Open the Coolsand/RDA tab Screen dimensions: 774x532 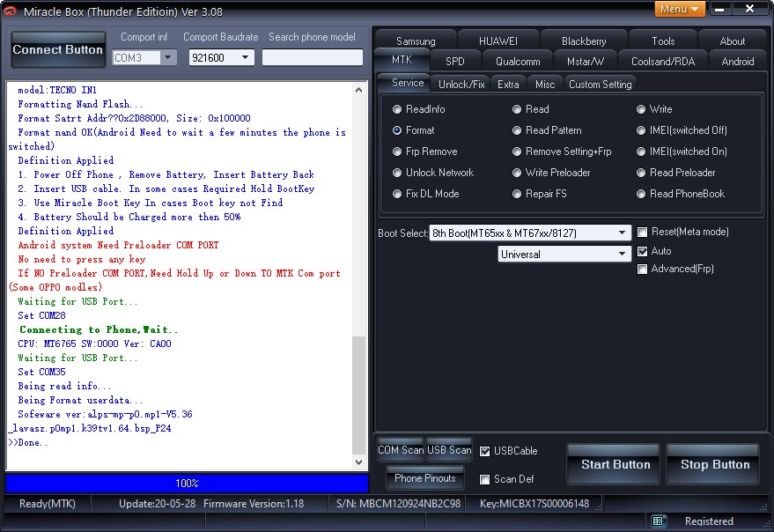click(663, 62)
